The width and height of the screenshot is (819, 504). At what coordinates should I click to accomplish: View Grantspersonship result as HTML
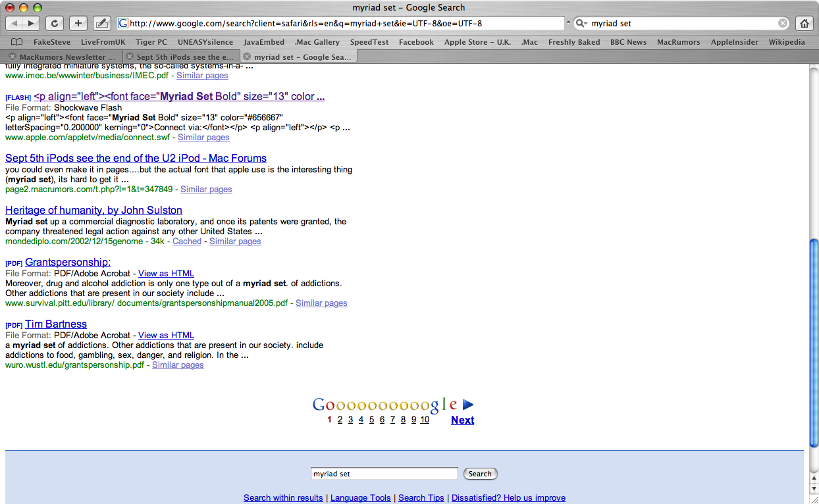pos(166,273)
